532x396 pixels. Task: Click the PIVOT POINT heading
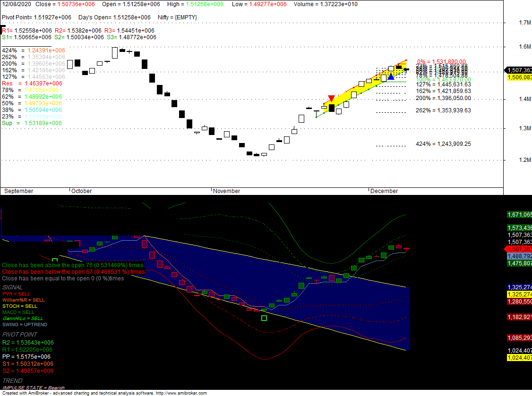pos(20,335)
